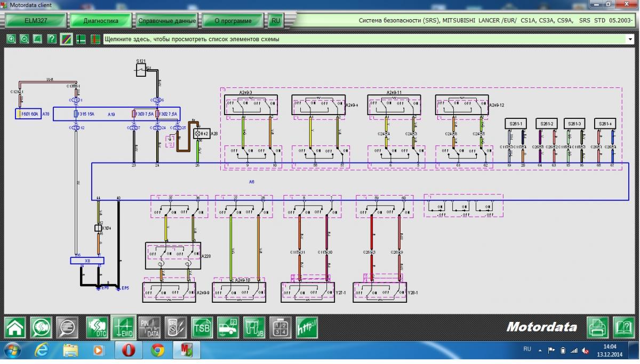Click the Y27-1 component label

pos(340,293)
